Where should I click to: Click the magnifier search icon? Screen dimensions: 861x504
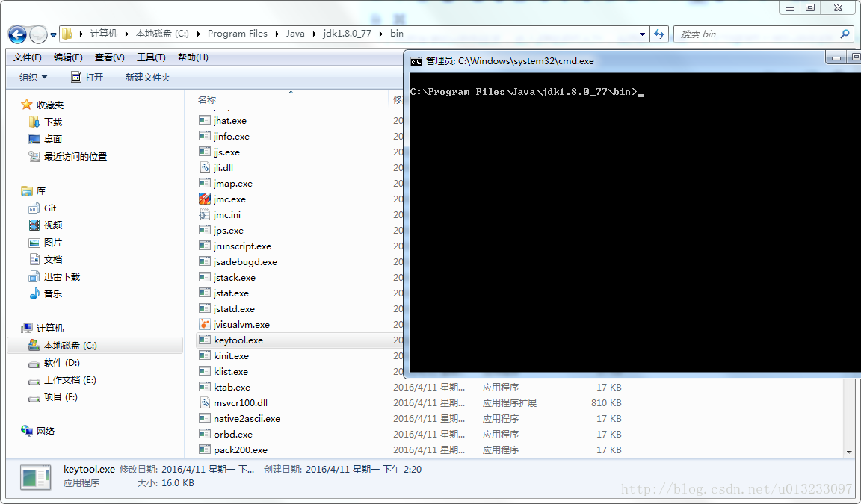[845, 34]
